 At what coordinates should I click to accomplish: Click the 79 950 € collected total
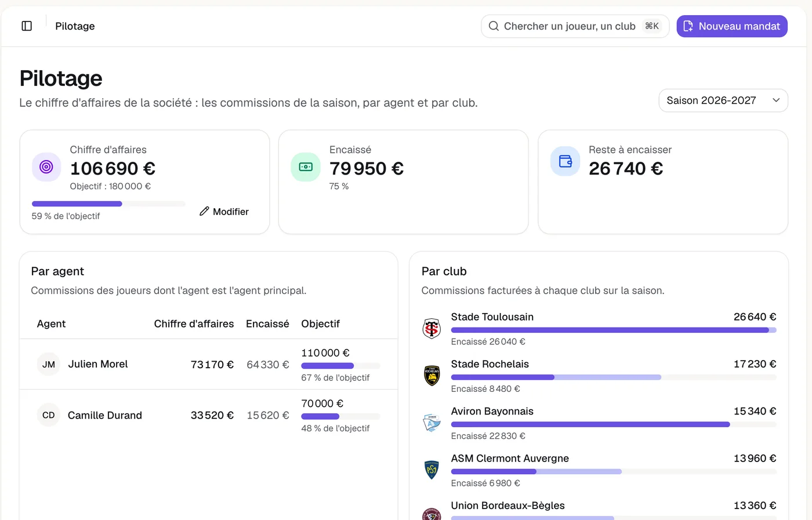[367, 168]
